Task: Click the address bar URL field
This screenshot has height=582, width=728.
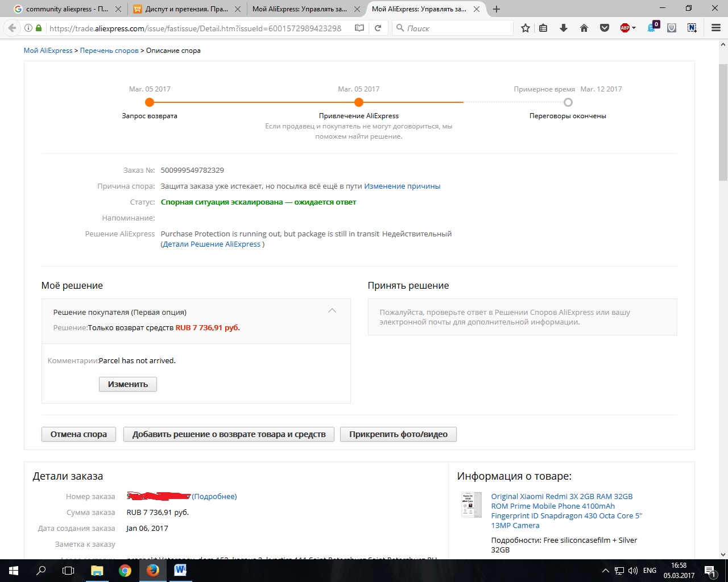Action: (195, 28)
